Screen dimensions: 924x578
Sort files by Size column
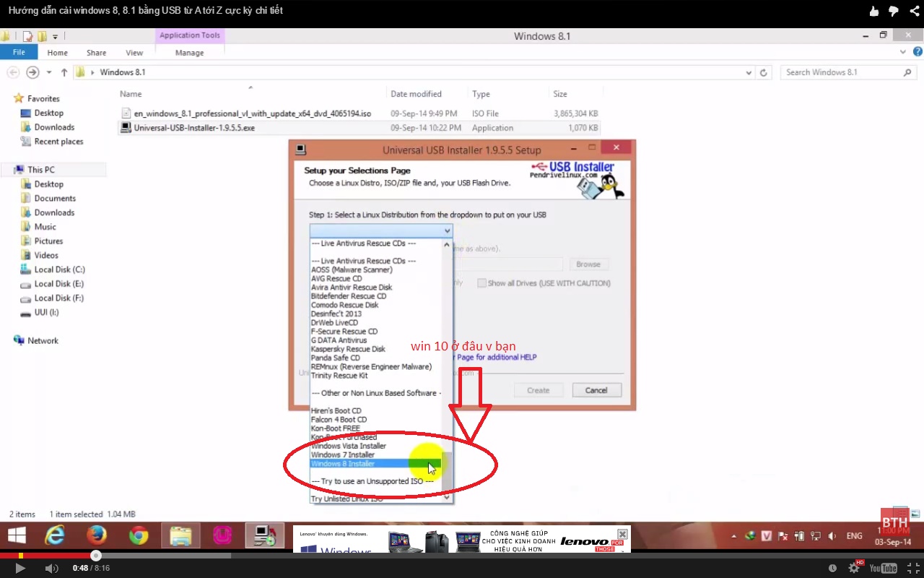click(560, 94)
